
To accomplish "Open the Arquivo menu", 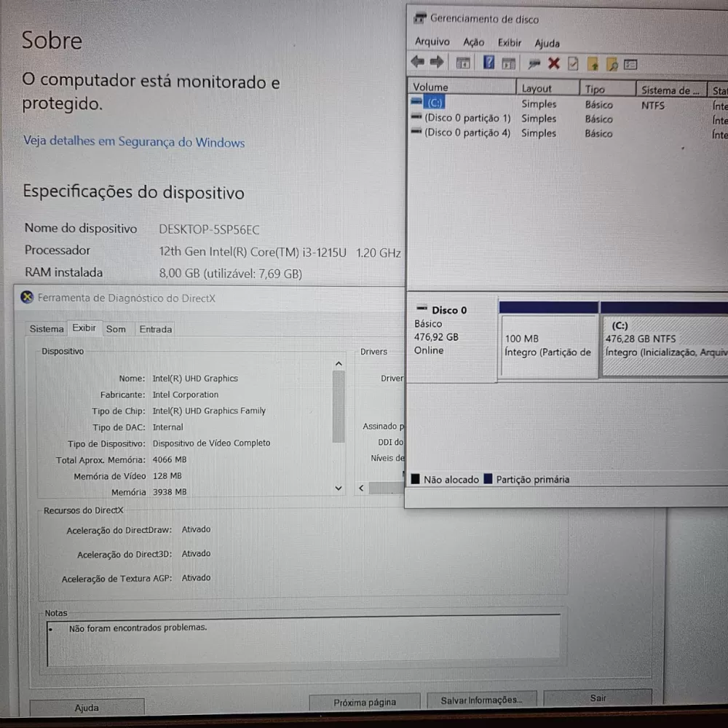I will tap(432, 41).
